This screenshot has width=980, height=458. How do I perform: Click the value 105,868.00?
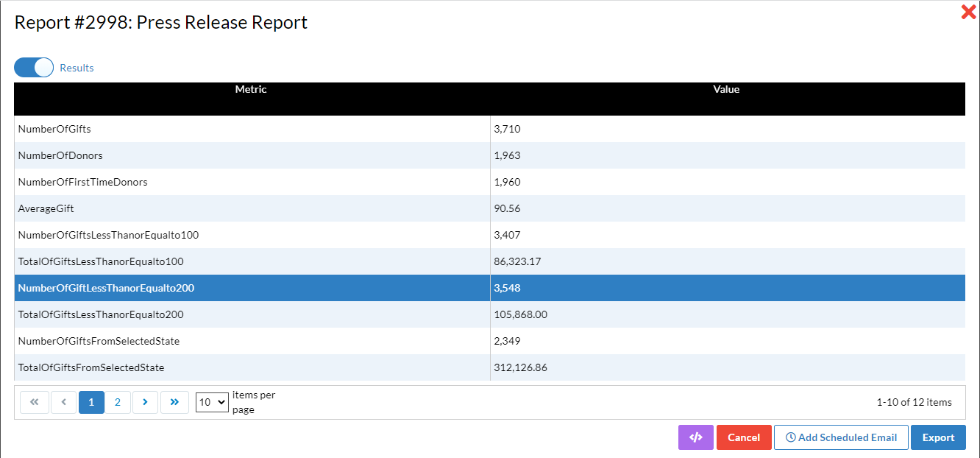(520, 314)
